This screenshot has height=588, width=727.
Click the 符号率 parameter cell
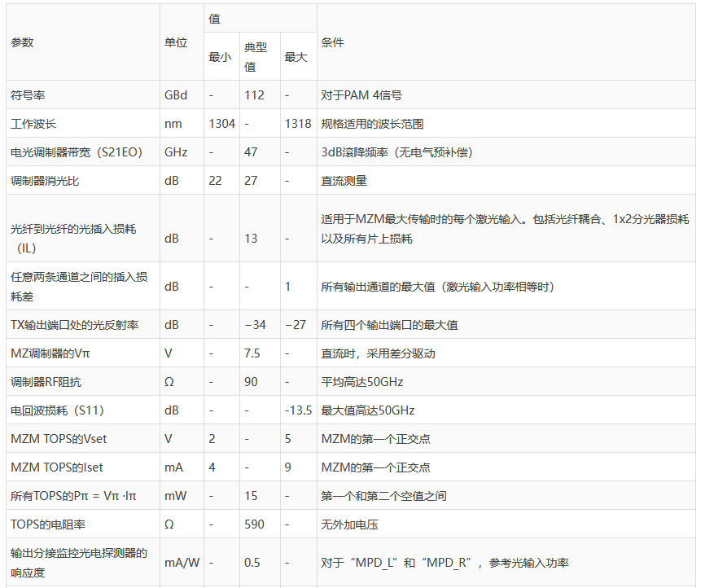(x=28, y=95)
